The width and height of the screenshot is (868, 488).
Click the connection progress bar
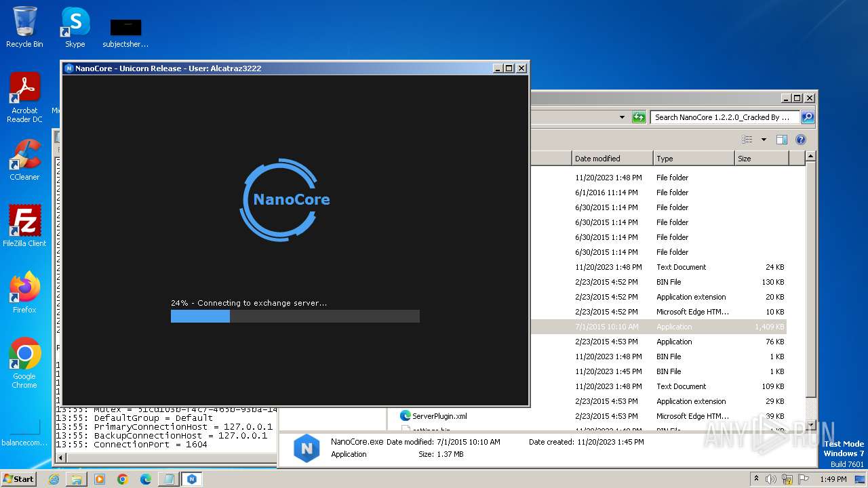[x=295, y=316]
